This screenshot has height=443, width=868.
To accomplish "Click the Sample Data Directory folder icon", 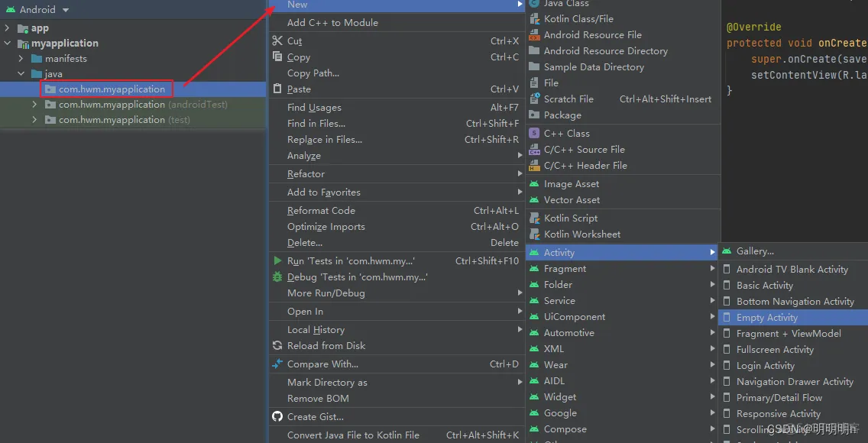I will click(x=534, y=67).
